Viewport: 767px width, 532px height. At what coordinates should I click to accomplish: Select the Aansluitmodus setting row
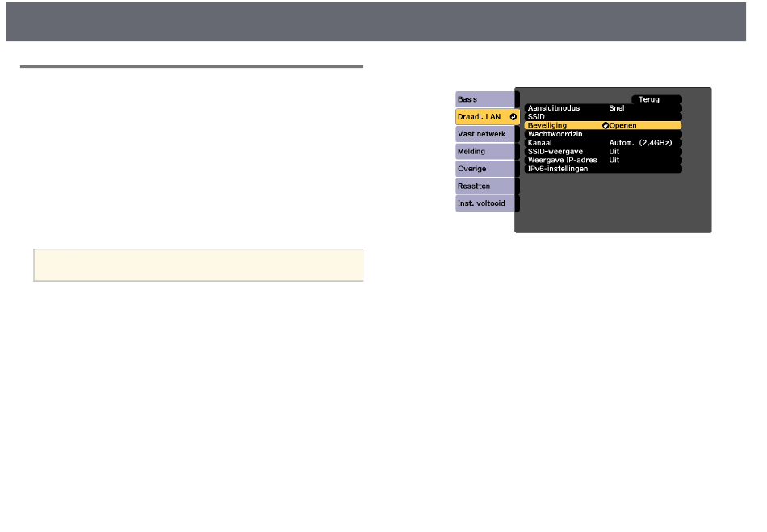coord(603,108)
